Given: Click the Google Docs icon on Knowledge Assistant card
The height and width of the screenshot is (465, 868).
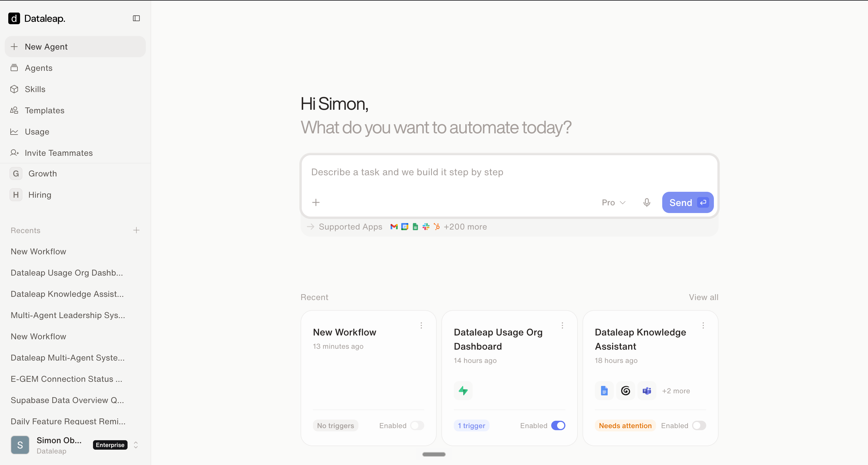Looking at the screenshot, I should 604,391.
